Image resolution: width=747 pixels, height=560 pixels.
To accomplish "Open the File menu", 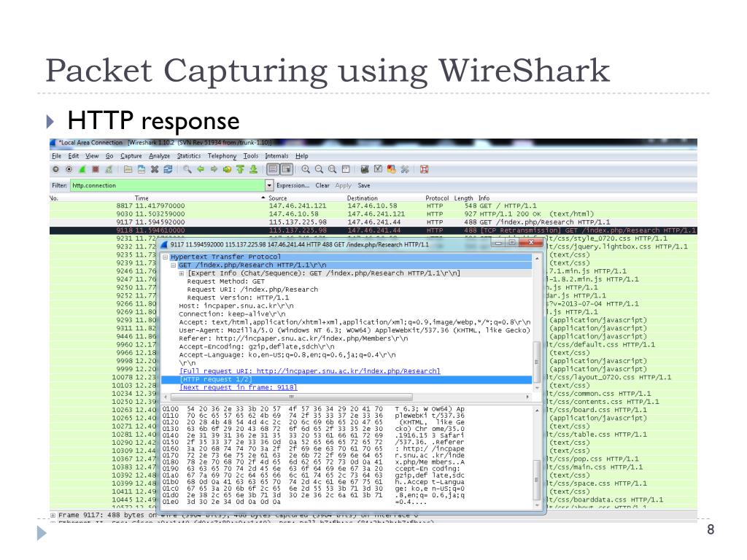I will pos(56,156).
